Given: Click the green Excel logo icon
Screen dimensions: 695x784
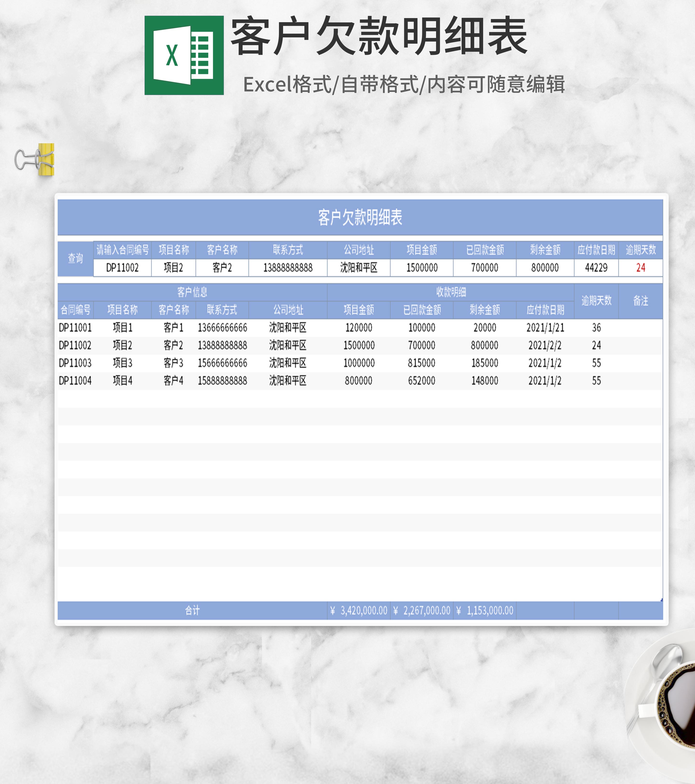Looking at the screenshot, I should (x=184, y=55).
